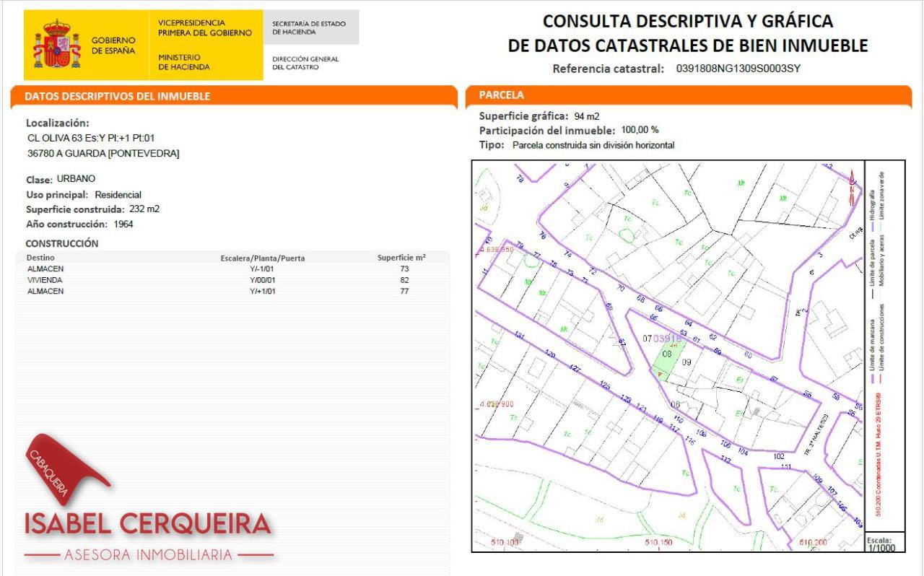924x576 pixels.
Task: Click the Gobierno de España logo text
Action: point(113,45)
